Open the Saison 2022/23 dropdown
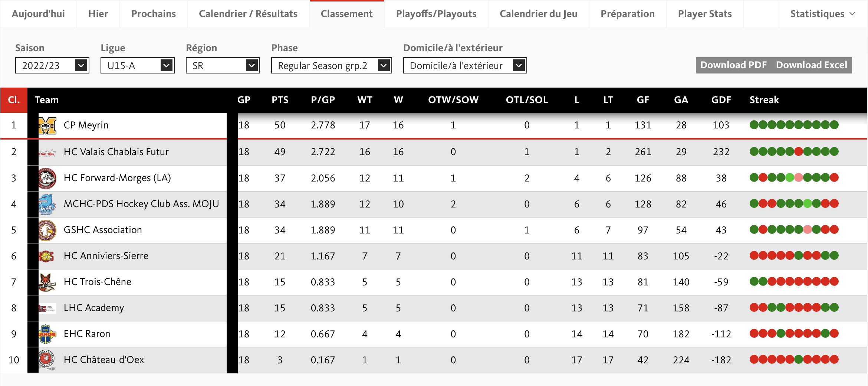This screenshot has height=386, width=868. [x=52, y=66]
